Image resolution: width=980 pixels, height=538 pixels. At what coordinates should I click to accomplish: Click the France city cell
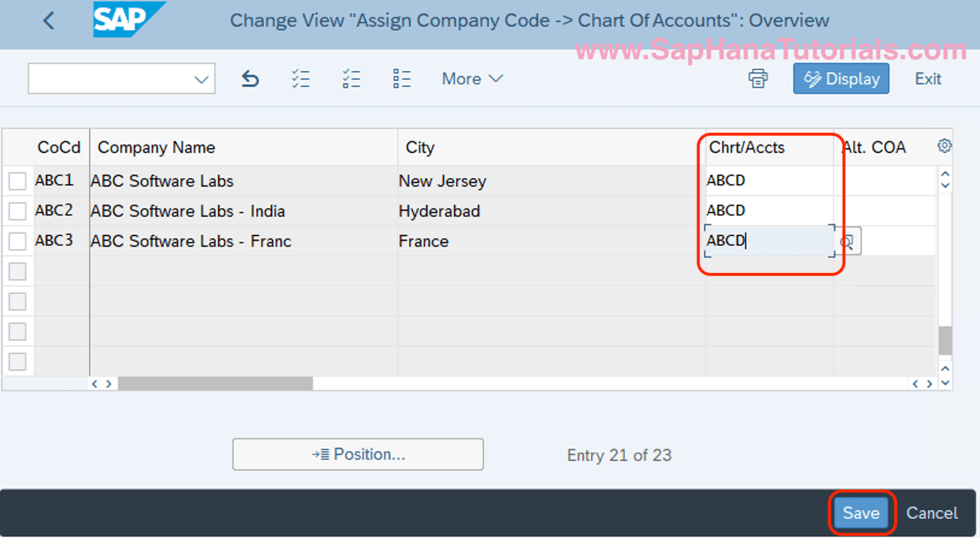click(x=551, y=241)
